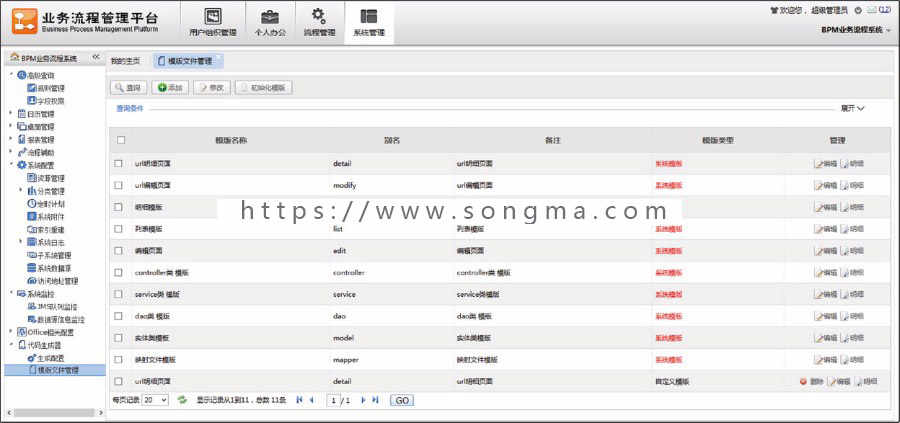Open 系统附件 item in sidebar

pyautogui.click(x=46, y=216)
